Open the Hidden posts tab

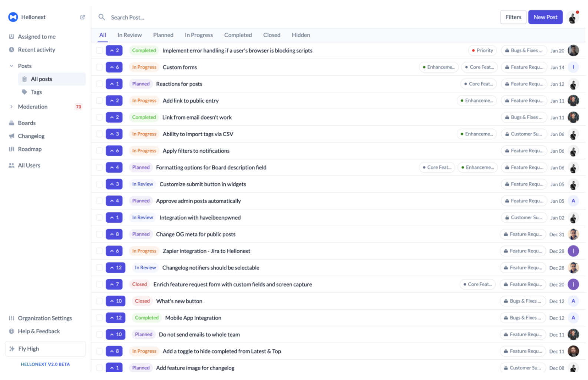301,35
